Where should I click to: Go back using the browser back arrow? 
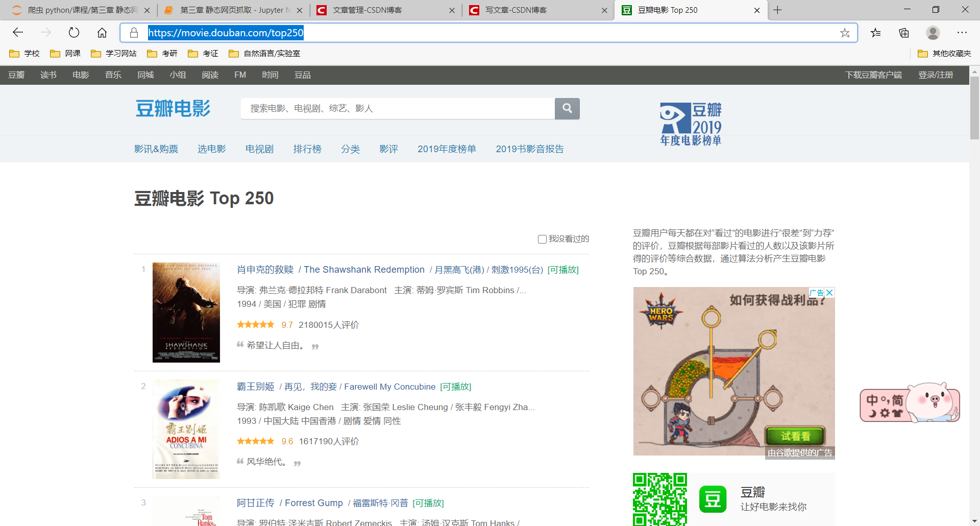(x=18, y=33)
